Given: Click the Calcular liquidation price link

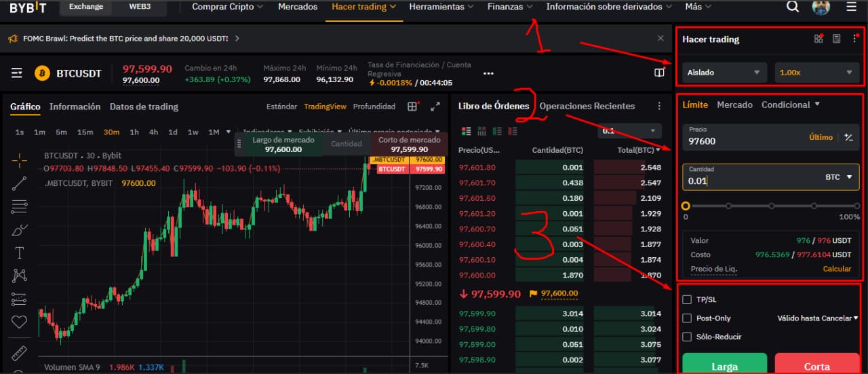Looking at the screenshot, I should click(x=837, y=269).
